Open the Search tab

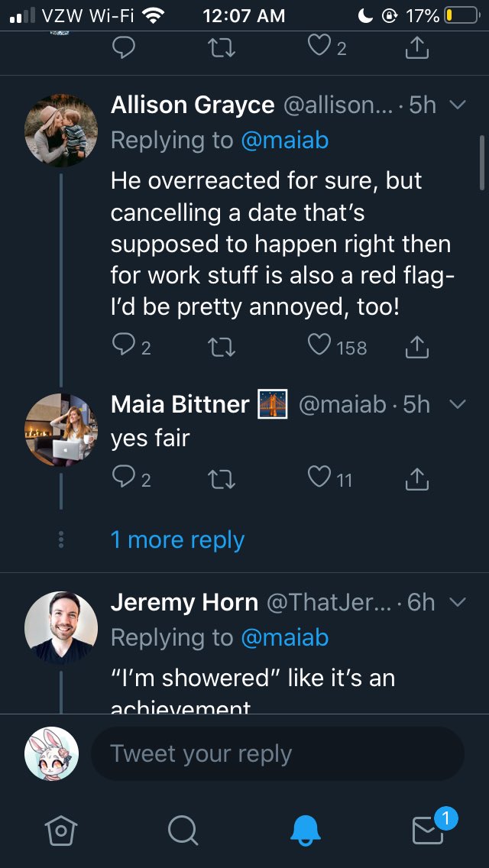point(183,831)
